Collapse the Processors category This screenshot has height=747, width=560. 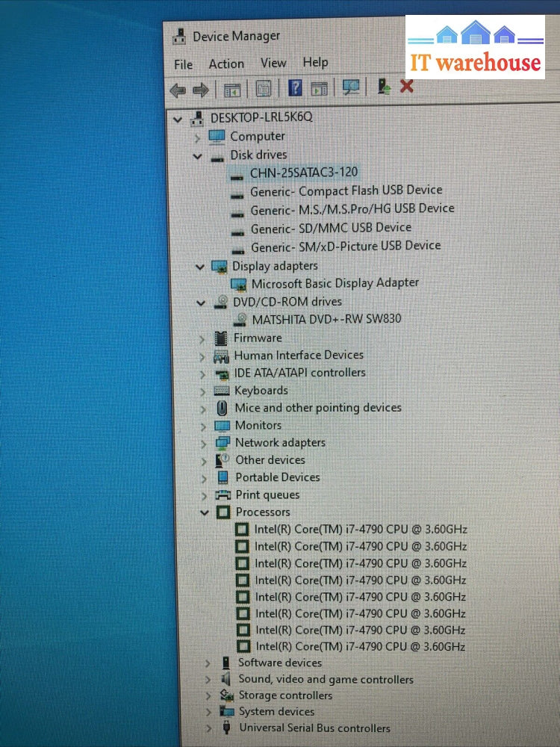(x=203, y=512)
